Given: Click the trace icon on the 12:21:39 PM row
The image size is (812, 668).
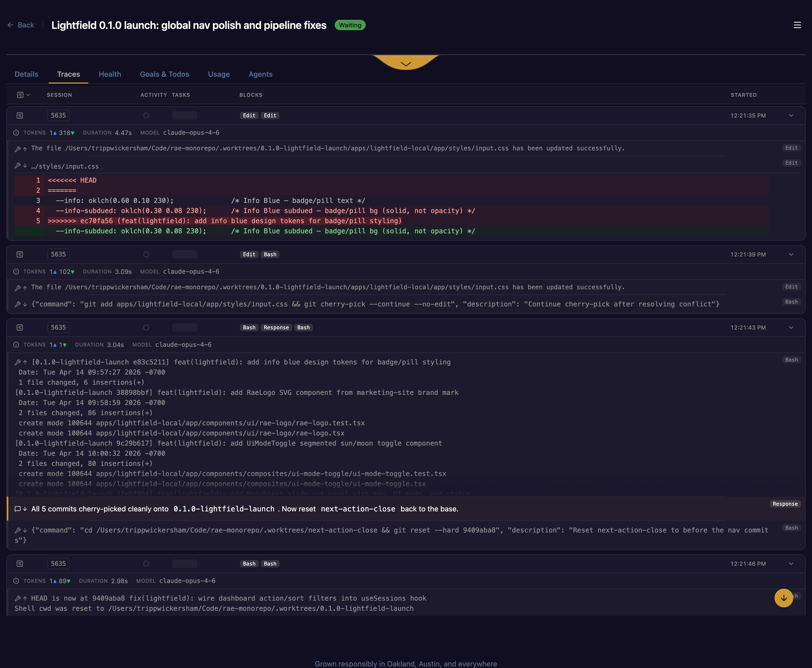Looking at the screenshot, I should point(20,254).
